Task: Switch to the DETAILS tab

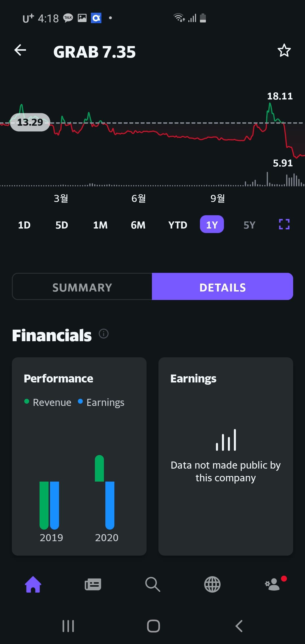Action: click(x=223, y=286)
